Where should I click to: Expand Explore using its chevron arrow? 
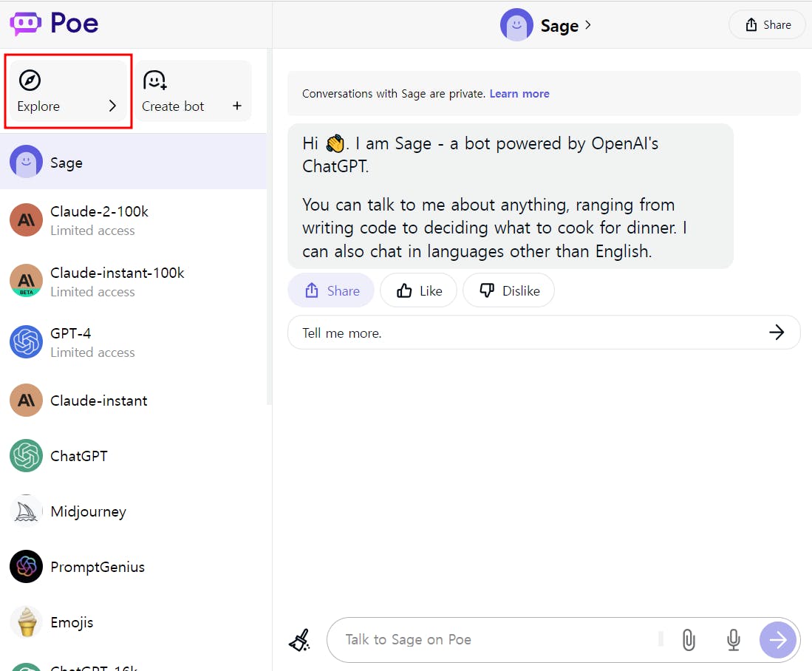112,106
